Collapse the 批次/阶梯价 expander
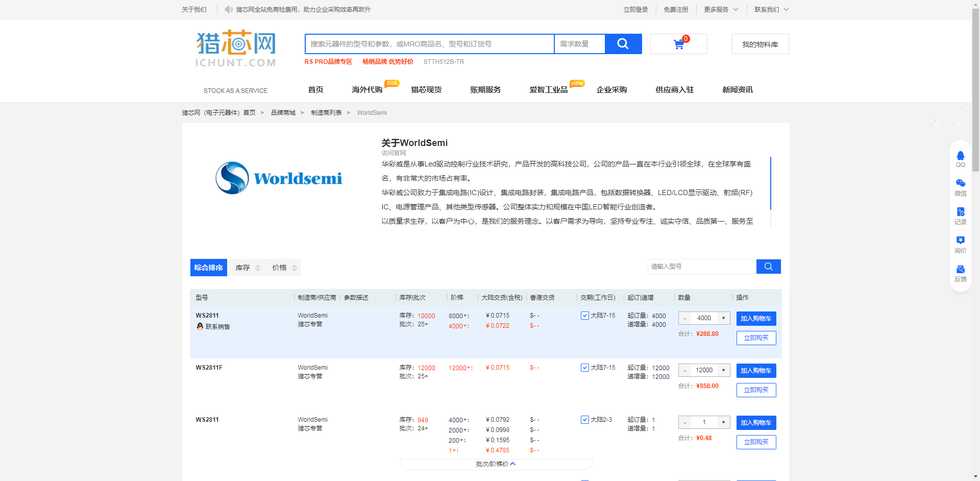980x481 pixels. [x=496, y=464]
